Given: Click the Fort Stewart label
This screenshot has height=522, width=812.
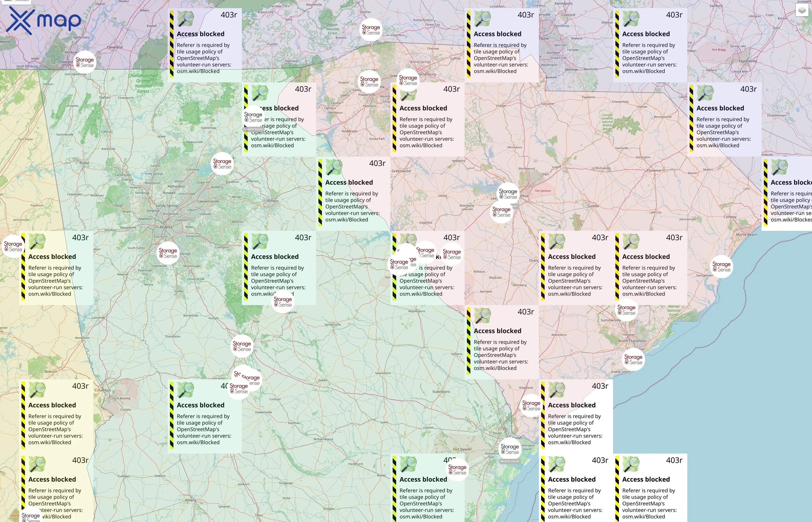Looking at the screenshot, I should (x=462, y=449).
